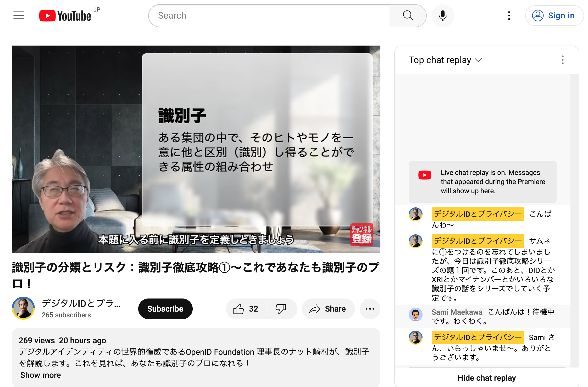Image resolution: width=588 pixels, height=387 pixels.
Task: Expand description with Show more
Action: pos(41,375)
